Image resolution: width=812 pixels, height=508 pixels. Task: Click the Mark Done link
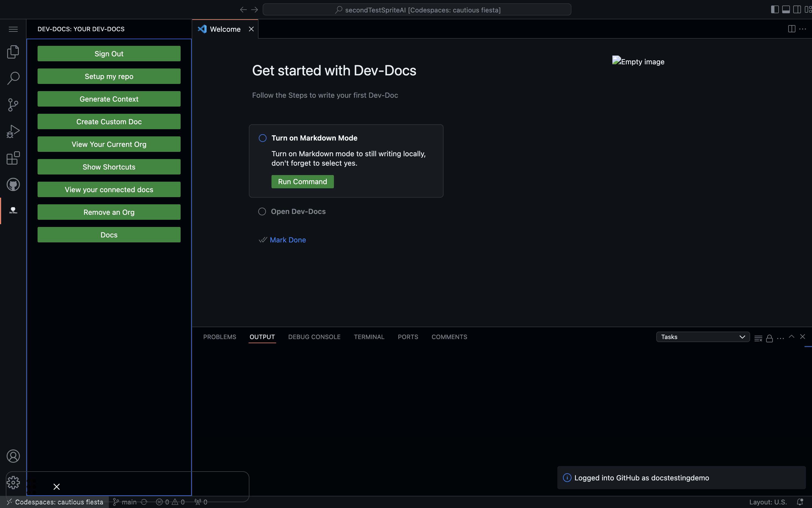[288, 240]
